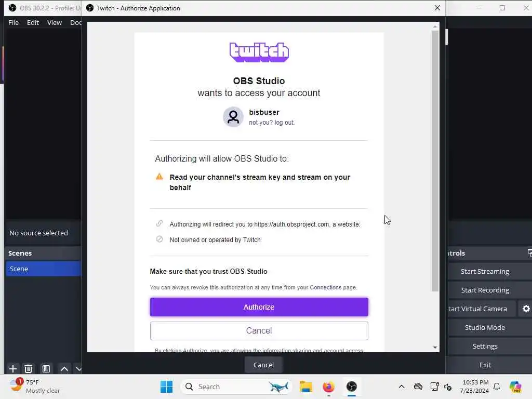Image resolution: width=532 pixels, height=399 pixels.
Task: Open Settings from OBS controls
Action: coord(485,346)
